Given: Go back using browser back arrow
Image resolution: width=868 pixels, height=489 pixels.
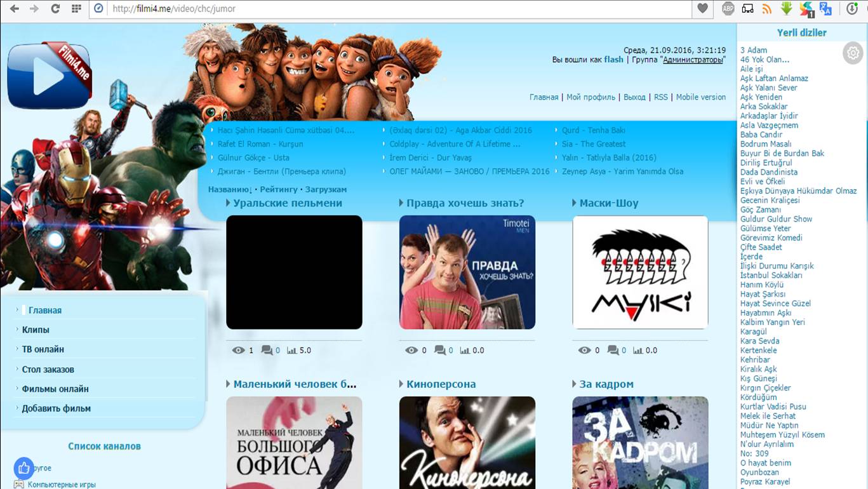Looking at the screenshot, I should (14, 9).
